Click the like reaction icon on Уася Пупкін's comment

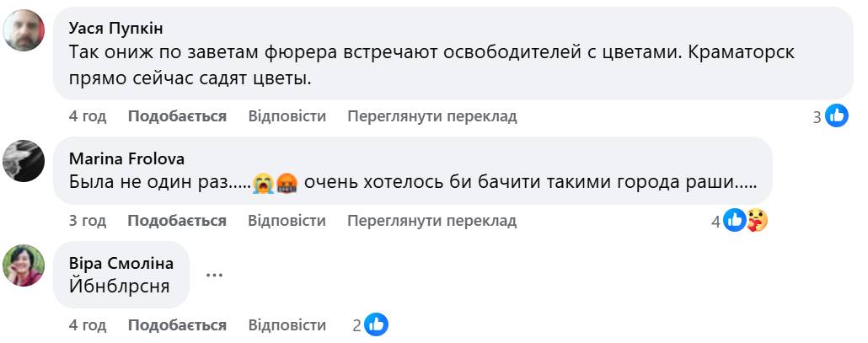pos(836,116)
